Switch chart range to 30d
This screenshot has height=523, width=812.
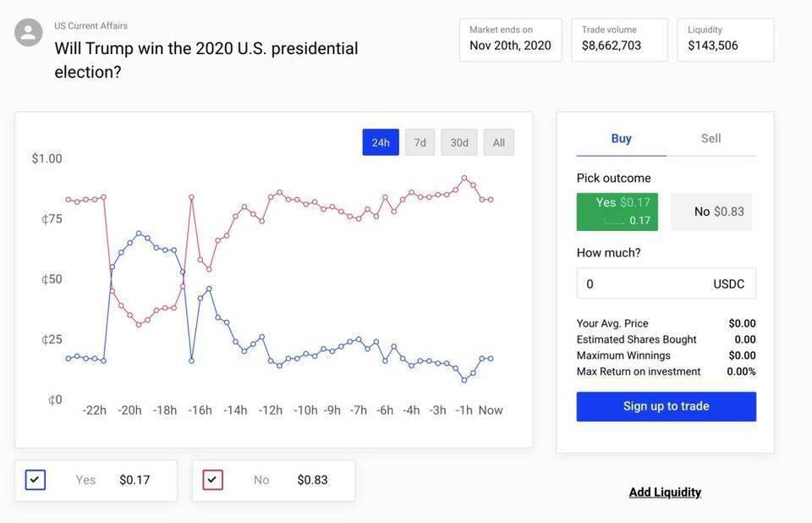[458, 142]
